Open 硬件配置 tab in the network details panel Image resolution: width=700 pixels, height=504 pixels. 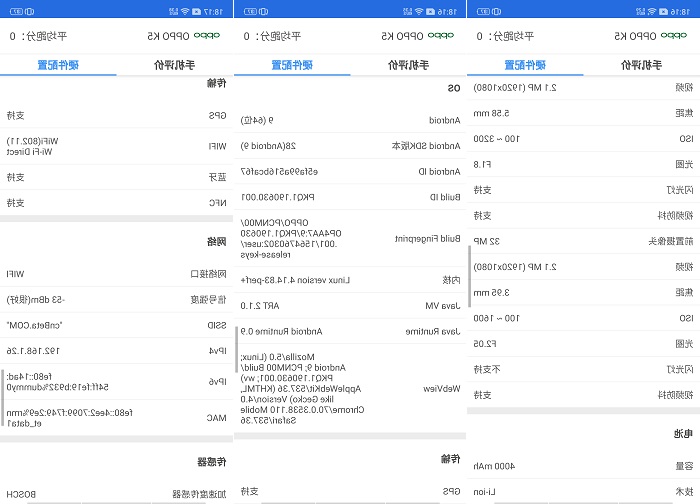tap(58, 65)
